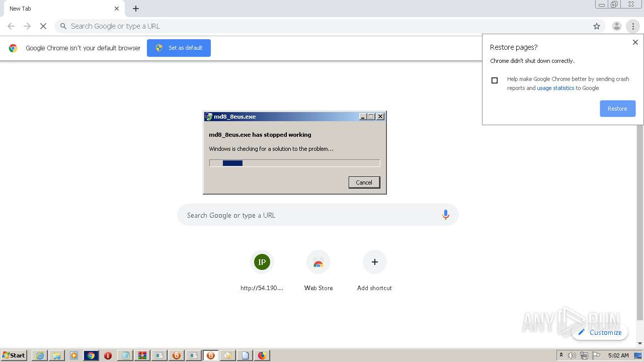644x362 pixels.
Task: Open the network tray icon
Action: click(584, 355)
